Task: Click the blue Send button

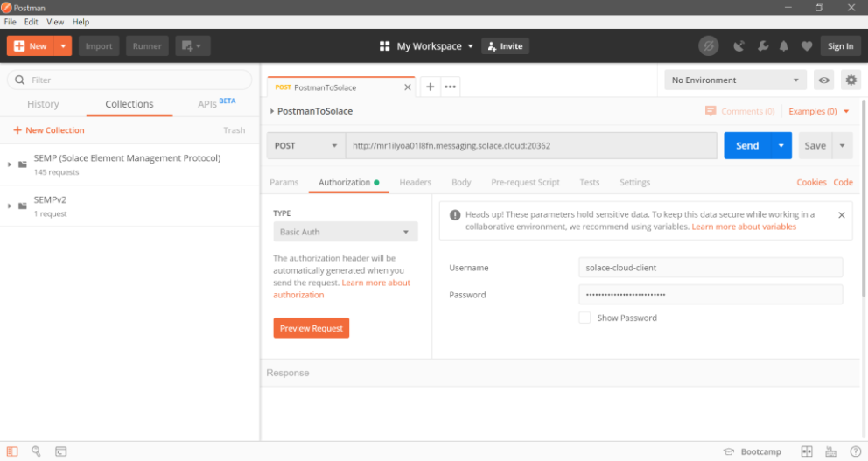Action: (746, 146)
